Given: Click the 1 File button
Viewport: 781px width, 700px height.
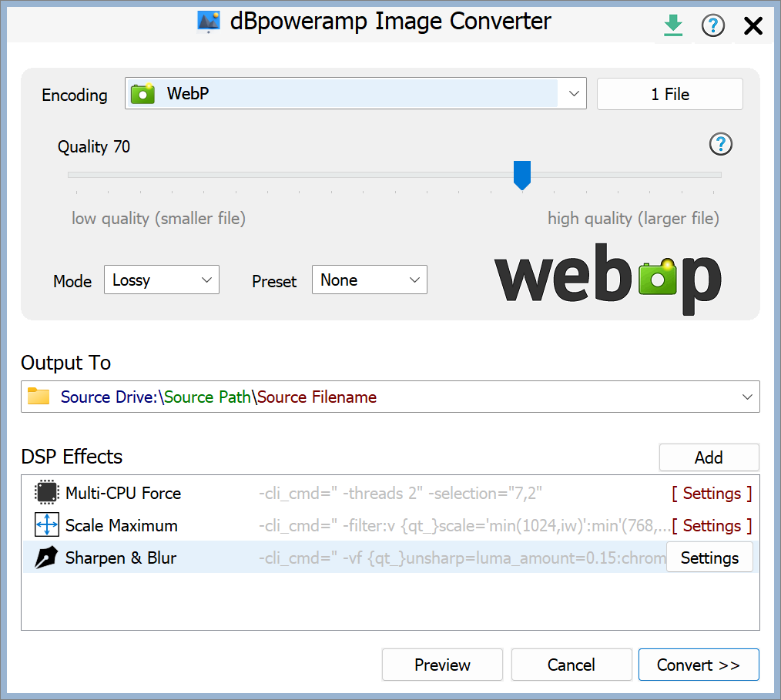Looking at the screenshot, I should click(669, 94).
